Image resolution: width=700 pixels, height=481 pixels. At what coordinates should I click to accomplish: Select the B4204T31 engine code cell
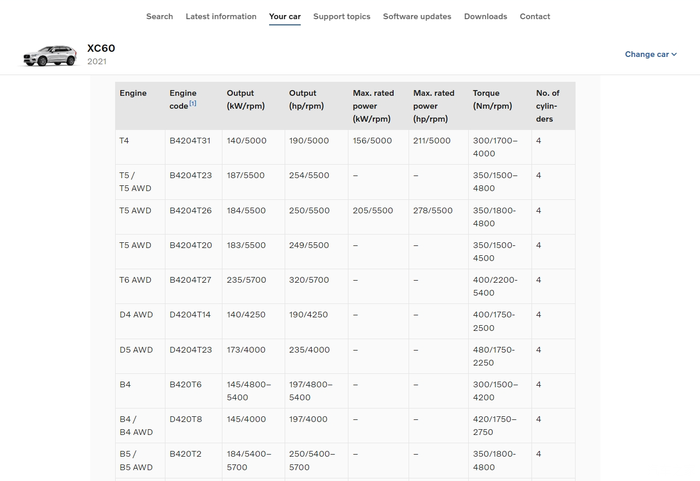click(190, 141)
